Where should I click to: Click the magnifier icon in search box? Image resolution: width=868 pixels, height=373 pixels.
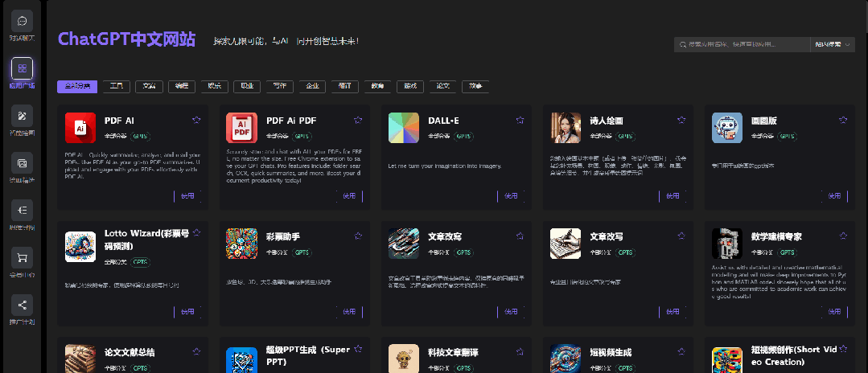684,45
